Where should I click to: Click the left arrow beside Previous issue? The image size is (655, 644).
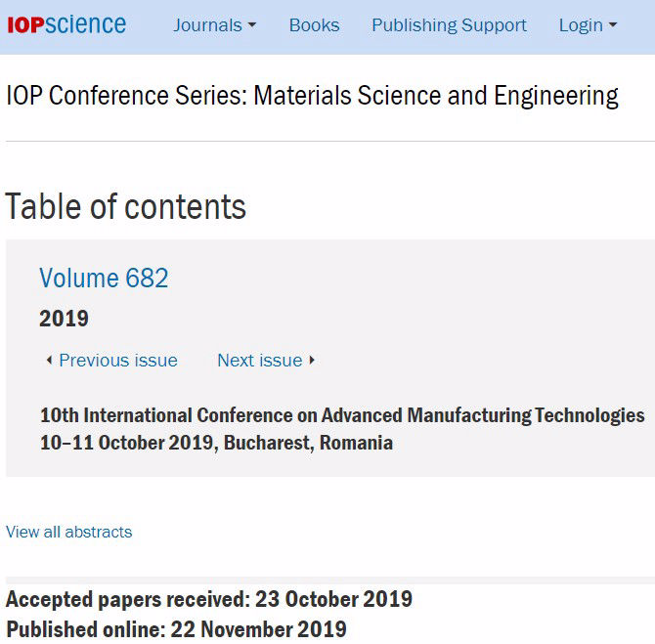[49, 361]
